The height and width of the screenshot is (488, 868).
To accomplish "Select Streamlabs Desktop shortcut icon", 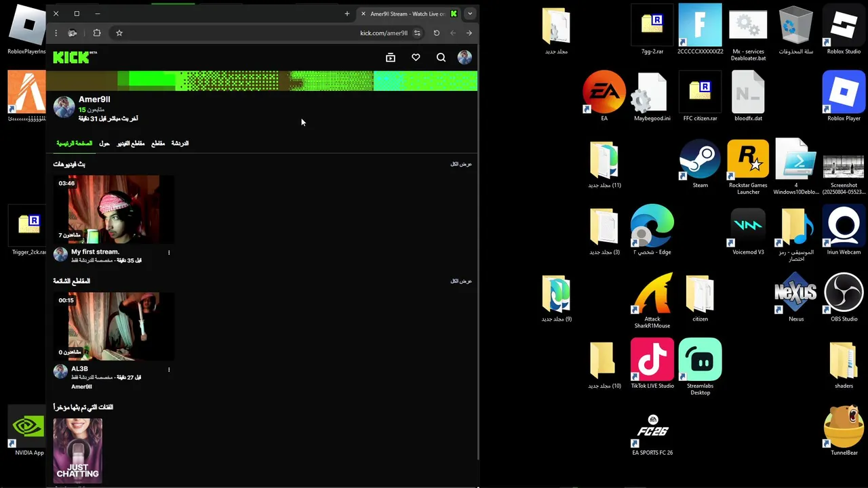I will 700,367.
